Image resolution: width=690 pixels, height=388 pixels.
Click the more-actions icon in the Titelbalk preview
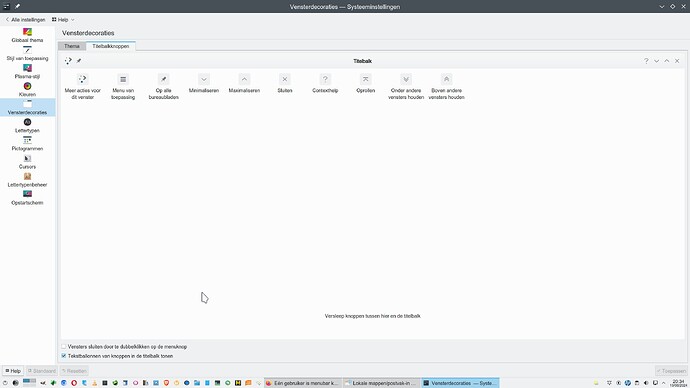(68, 61)
